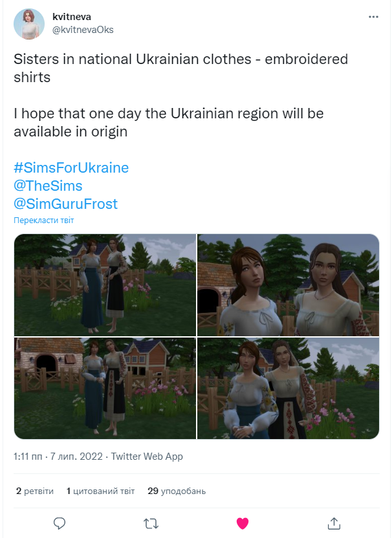Viewport: 392px width, 538px height.
Task: Open the three-dot more options menu
Action: coord(373,17)
